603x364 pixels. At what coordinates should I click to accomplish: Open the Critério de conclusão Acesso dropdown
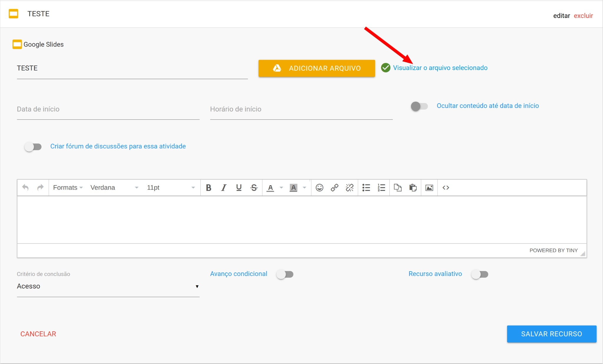tap(108, 286)
